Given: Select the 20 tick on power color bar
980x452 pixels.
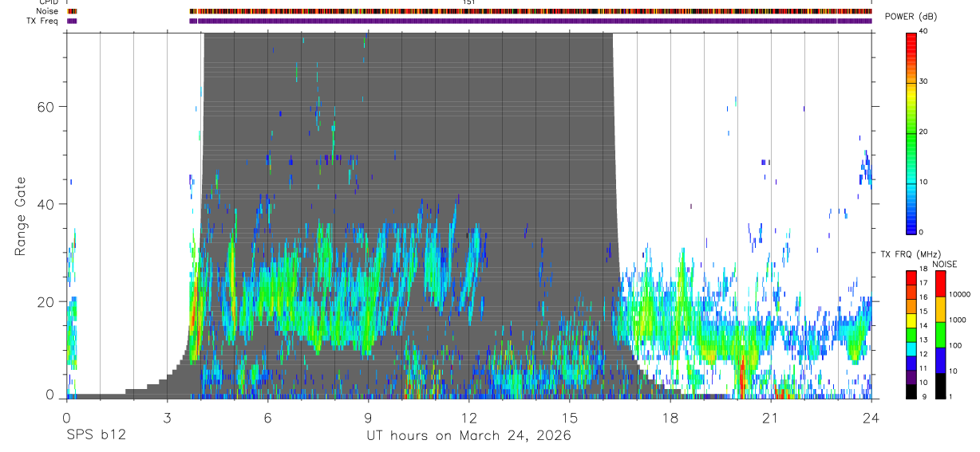Looking at the screenshot, I should tap(923, 132).
